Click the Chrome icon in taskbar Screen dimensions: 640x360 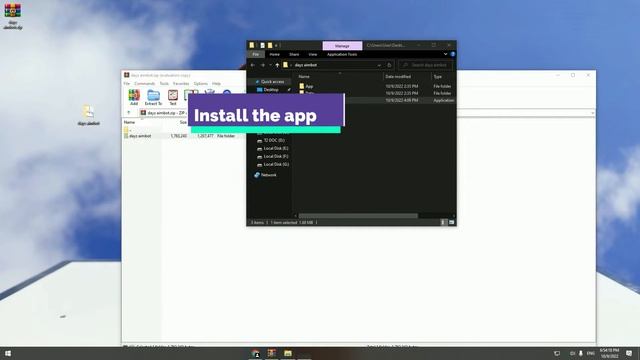point(256,353)
